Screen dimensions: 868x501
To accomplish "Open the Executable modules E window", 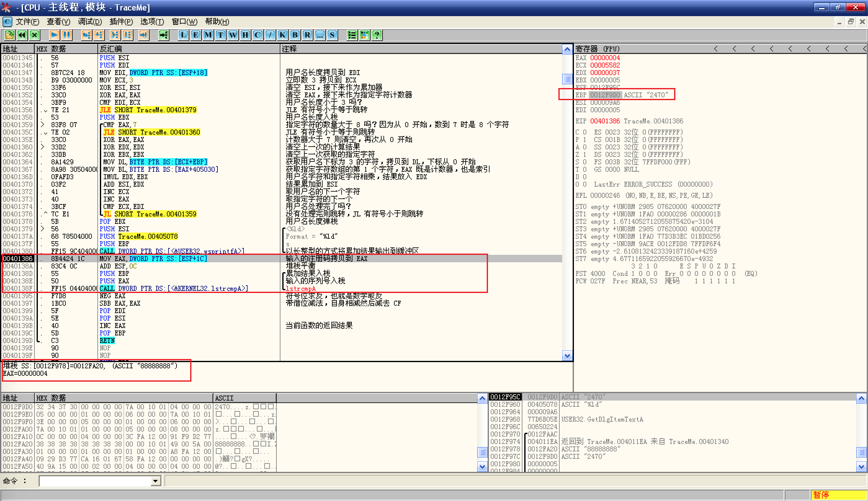I will (x=195, y=35).
